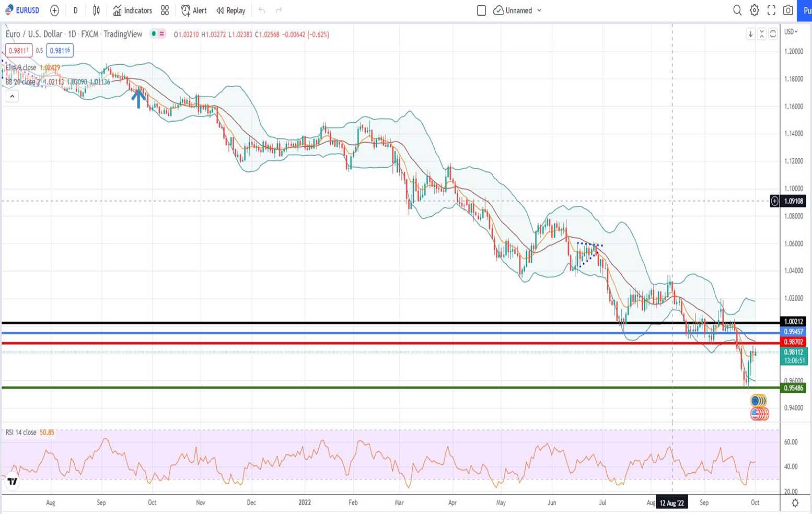This screenshot has width=812, height=514.
Task: Click the redo arrow in toolbar
Action: (x=279, y=10)
